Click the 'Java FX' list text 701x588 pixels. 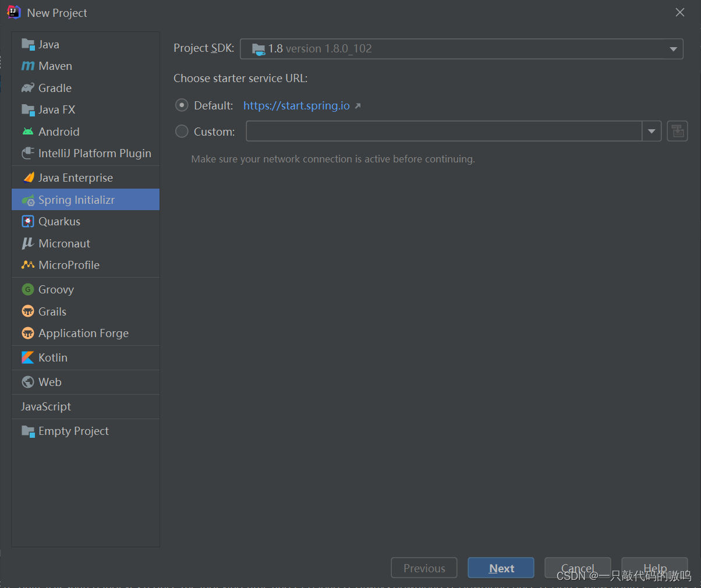pyautogui.click(x=57, y=109)
